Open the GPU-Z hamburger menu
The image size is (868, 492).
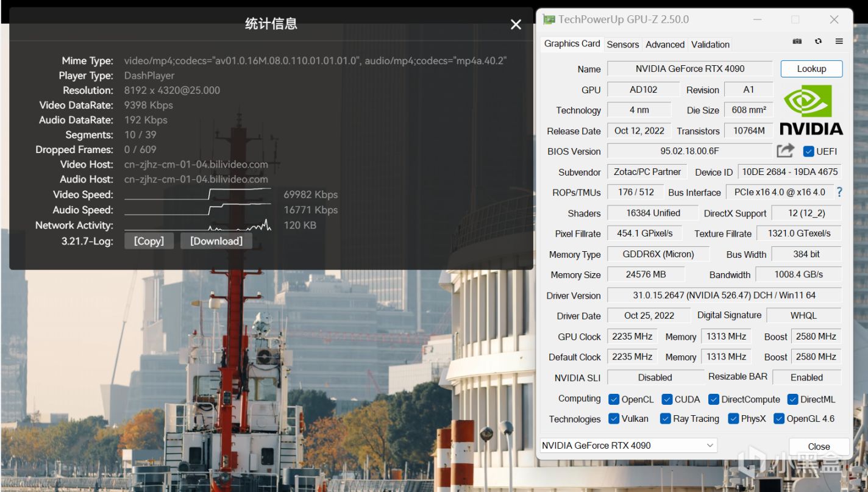tap(839, 41)
